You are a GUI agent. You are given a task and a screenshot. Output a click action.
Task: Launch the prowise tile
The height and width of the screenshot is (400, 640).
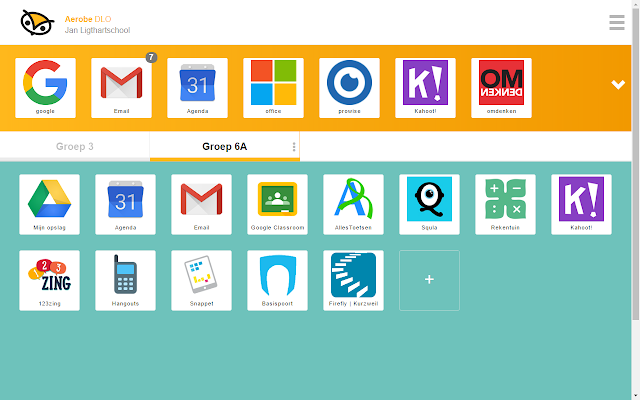[349, 88]
